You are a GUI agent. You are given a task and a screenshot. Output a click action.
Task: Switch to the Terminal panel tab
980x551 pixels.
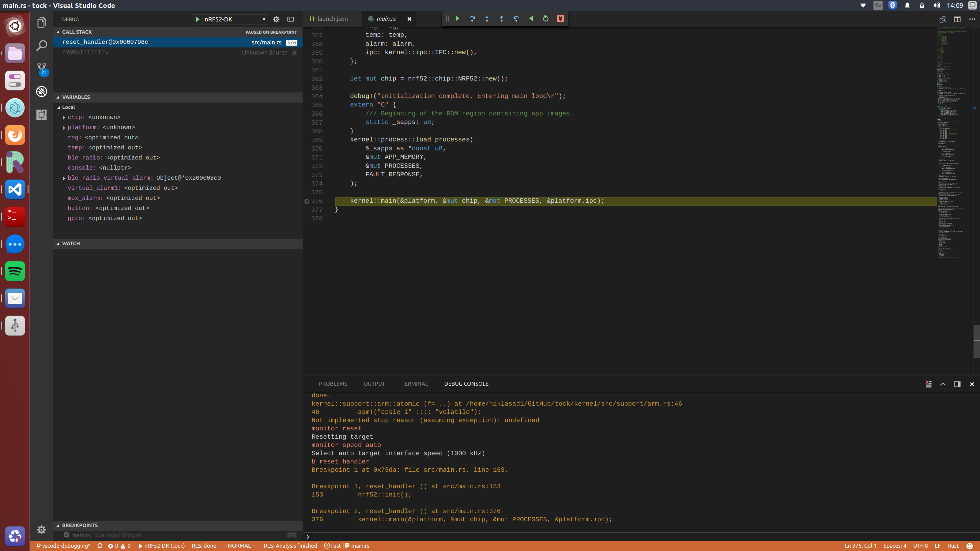coord(414,384)
